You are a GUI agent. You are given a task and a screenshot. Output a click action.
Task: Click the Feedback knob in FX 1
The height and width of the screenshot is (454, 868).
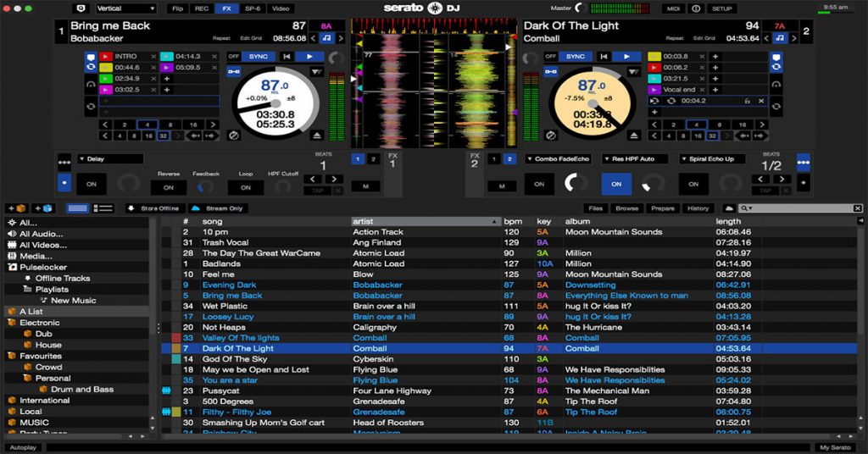(206, 185)
